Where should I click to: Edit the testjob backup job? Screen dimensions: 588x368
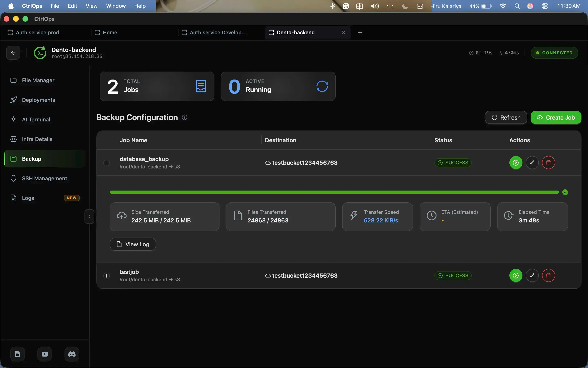pyautogui.click(x=532, y=276)
